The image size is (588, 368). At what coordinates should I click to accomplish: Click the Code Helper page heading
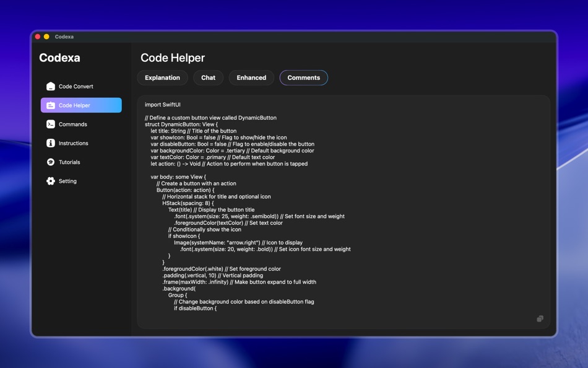173,58
